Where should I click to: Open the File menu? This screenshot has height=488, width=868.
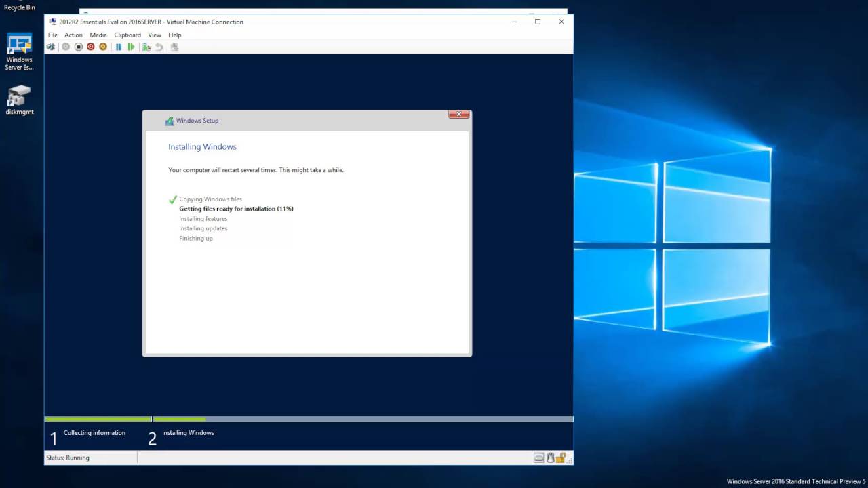coord(52,35)
